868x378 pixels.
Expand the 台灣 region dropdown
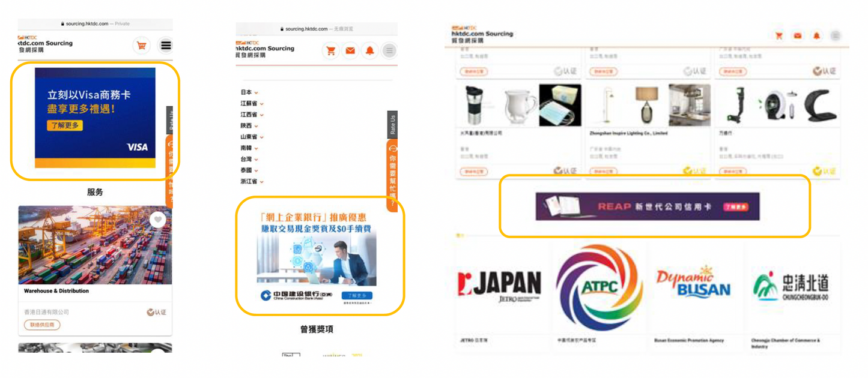[256, 160]
